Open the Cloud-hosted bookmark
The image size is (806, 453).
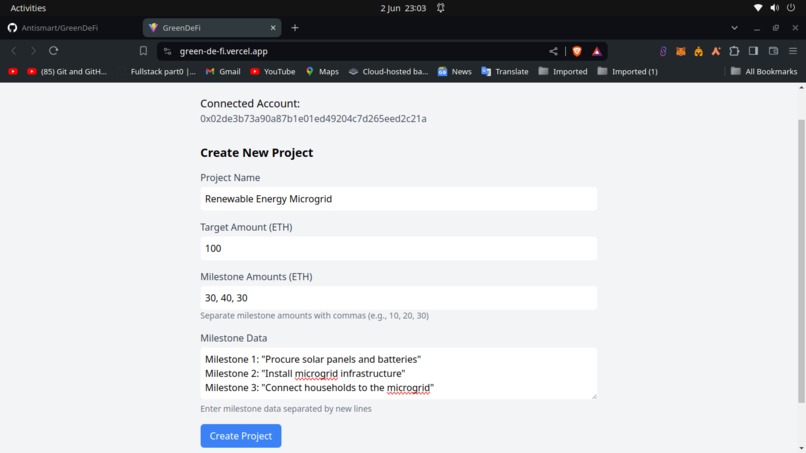coord(388,71)
